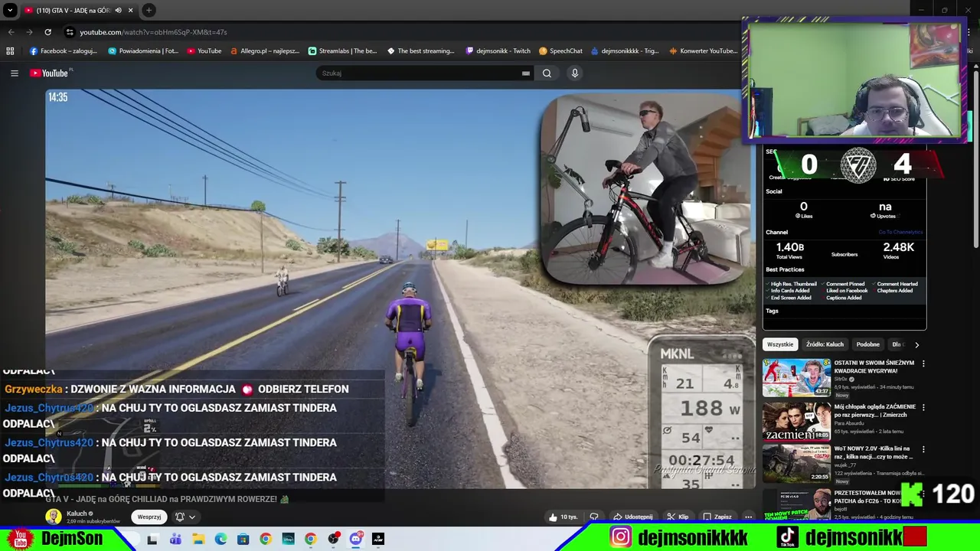Start voice search with the microphone icon
The width and height of the screenshot is (980, 551).
(575, 73)
